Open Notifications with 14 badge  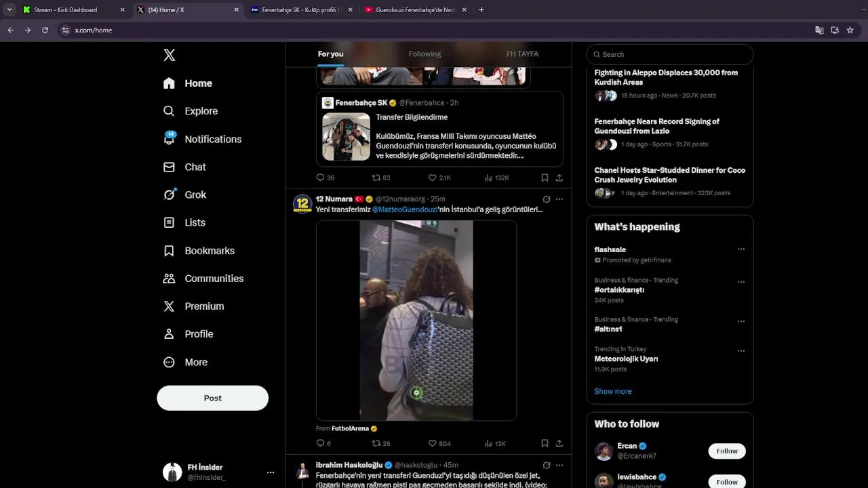coord(202,139)
